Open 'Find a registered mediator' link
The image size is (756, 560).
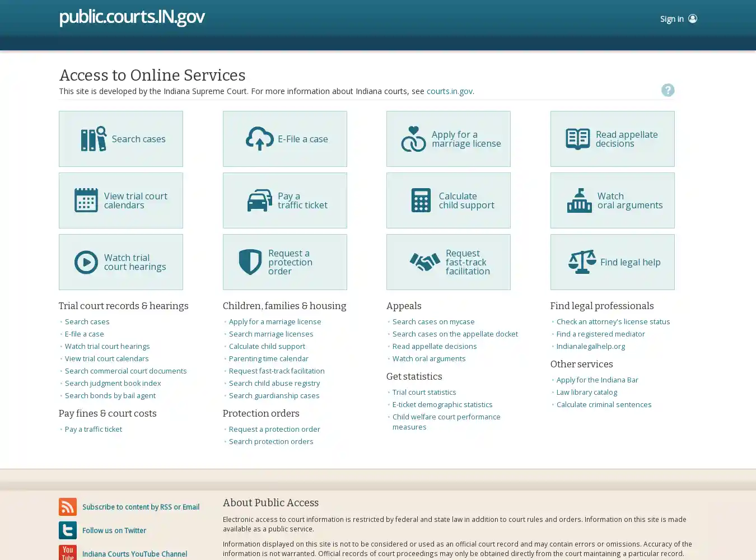tap(600, 334)
